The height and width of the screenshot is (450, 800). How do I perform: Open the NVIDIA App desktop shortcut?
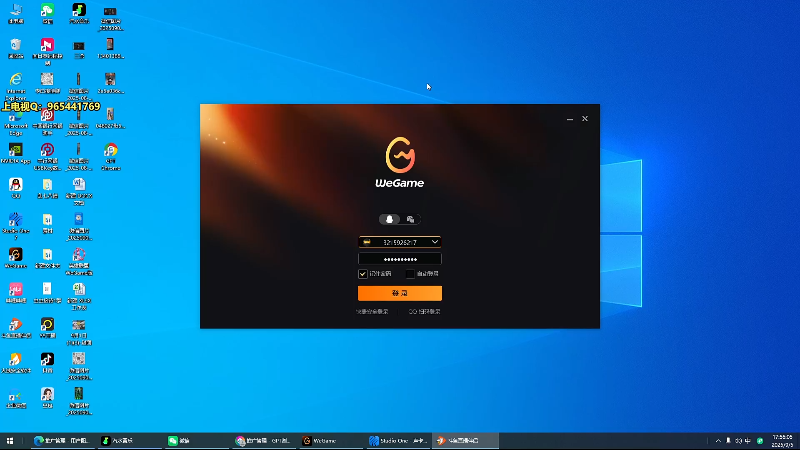tap(16, 153)
